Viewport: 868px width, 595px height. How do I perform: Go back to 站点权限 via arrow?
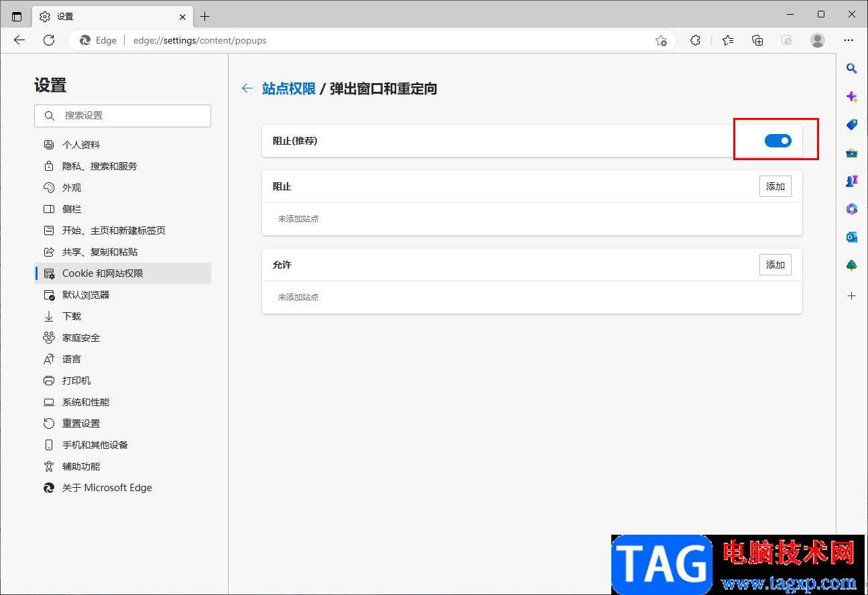[247, 88]
